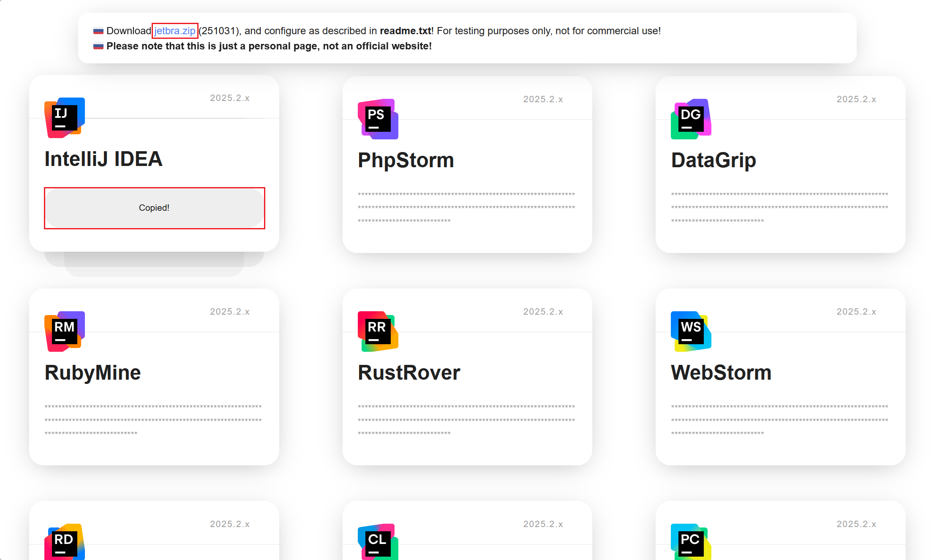Click the '2025.2.x' version on the RubyMine card

[x=230, y=312]
